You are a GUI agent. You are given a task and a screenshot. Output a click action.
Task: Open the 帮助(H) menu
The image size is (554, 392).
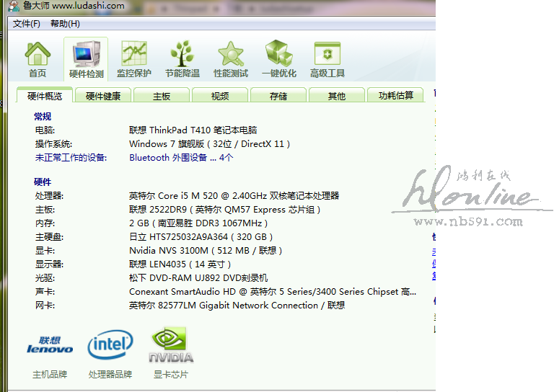pos(65,24)
